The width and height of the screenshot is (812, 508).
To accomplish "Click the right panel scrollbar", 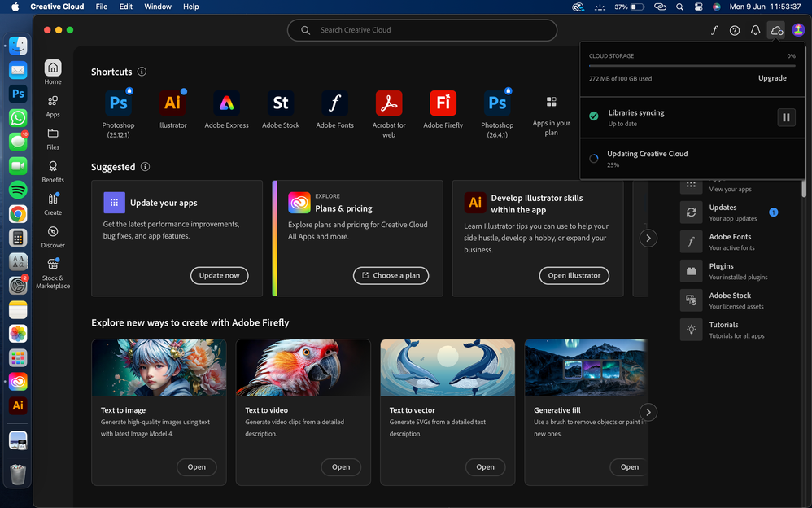I will click(804, 189).
